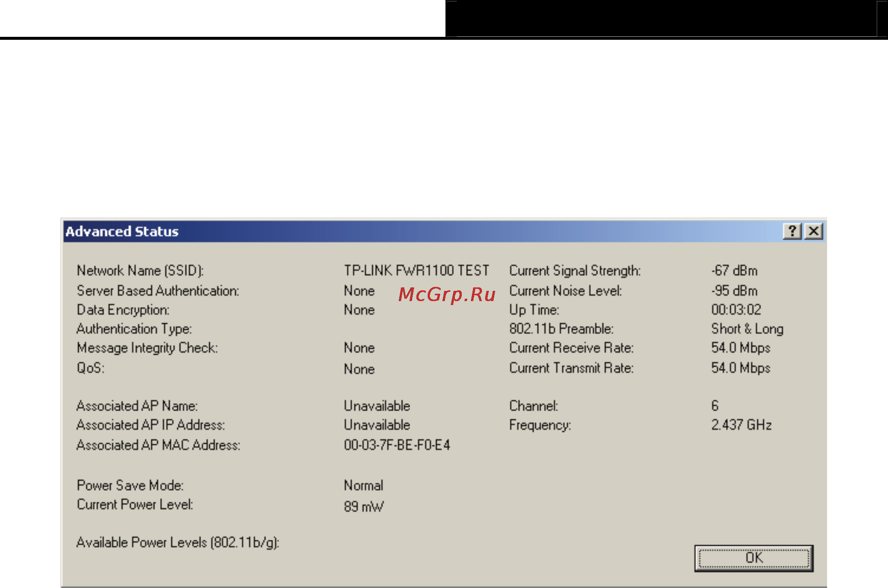The height and width of the screenshot is (588, 888).
Task: Click the Up Time label
Action: click(x=534, y=310)
